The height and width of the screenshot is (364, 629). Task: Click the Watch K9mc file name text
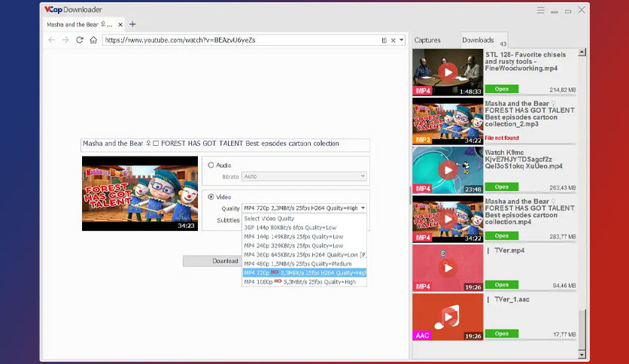(x=524, y=159)
